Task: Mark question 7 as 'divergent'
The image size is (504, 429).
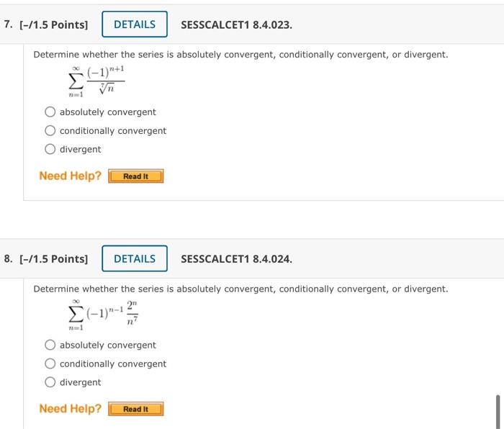Action: pyautogui.click(x=50, y=150)
